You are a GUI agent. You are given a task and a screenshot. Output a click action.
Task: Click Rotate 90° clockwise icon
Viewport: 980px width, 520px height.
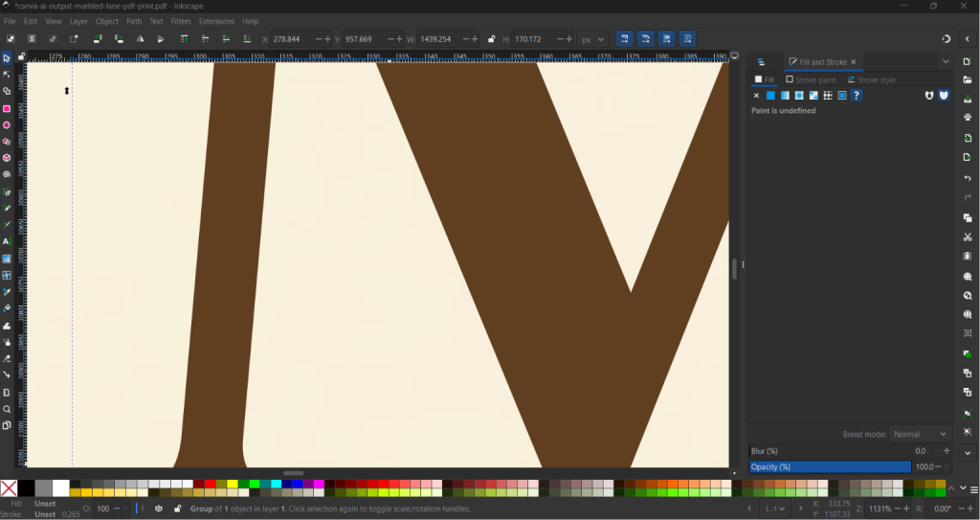pos(118,39)
